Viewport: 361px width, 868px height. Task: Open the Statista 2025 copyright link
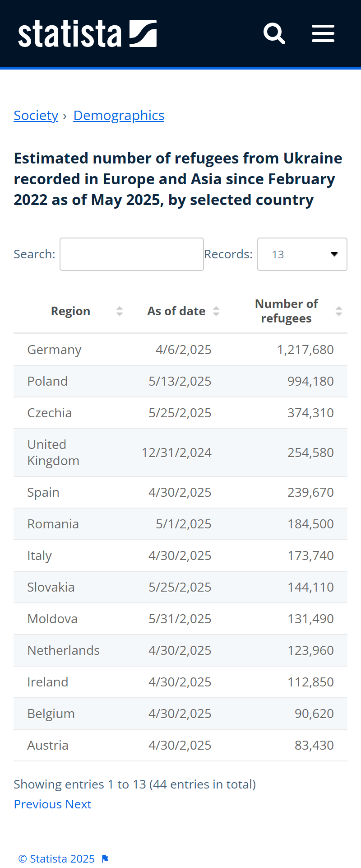tap(56, 859)
